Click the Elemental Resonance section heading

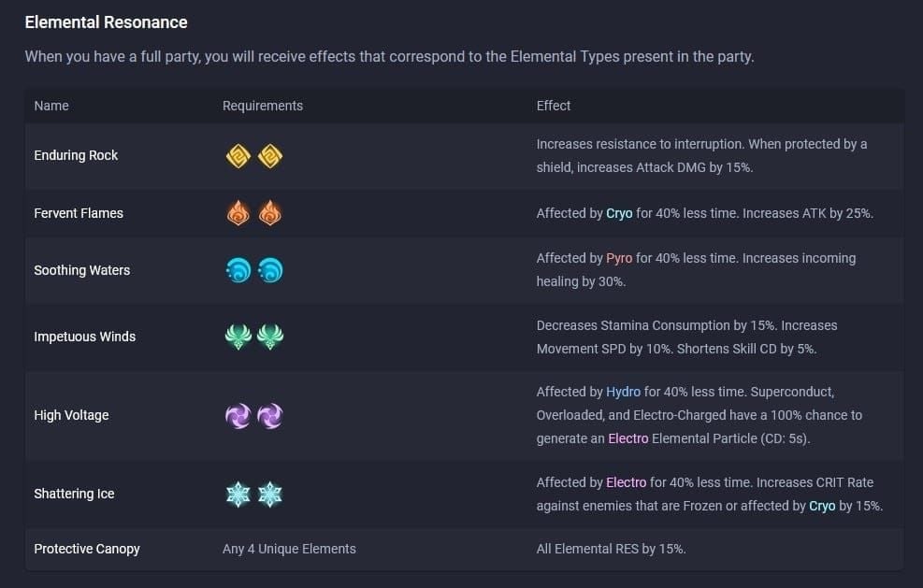click(106, 22)
